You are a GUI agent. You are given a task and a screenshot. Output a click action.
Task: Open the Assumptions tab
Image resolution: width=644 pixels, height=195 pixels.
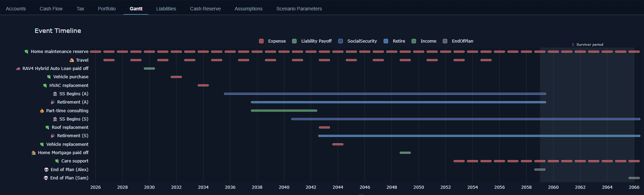coord(248,9)
